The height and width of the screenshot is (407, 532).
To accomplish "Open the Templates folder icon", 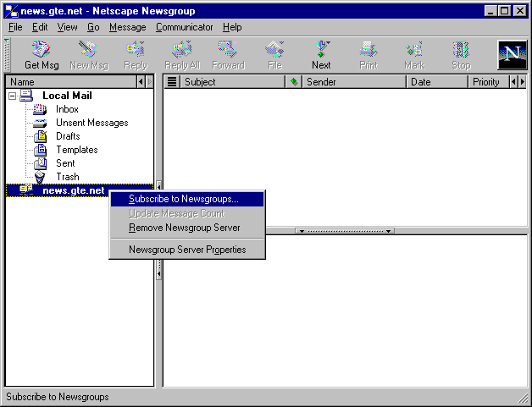I will coord(40,150).
